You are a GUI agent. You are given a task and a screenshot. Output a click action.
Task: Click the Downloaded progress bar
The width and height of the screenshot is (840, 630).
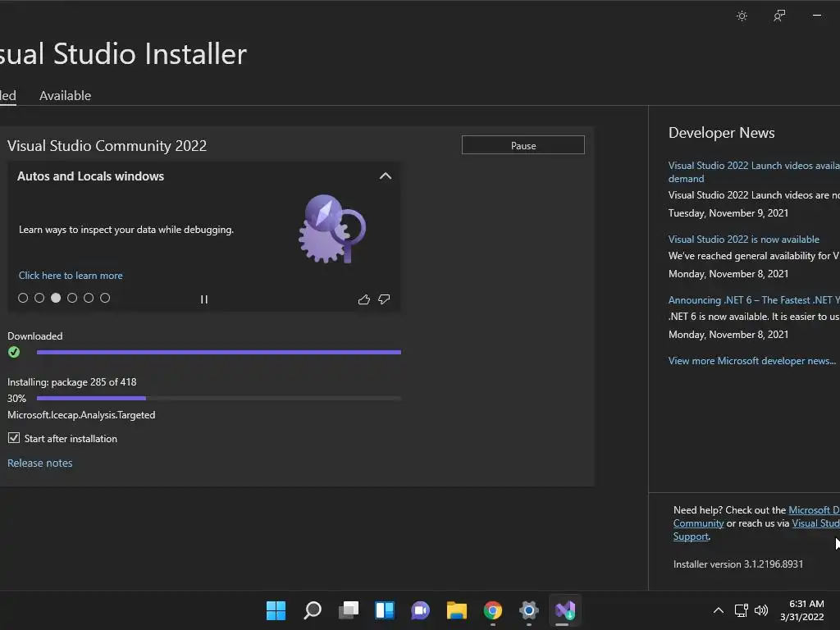click(218, 352)
